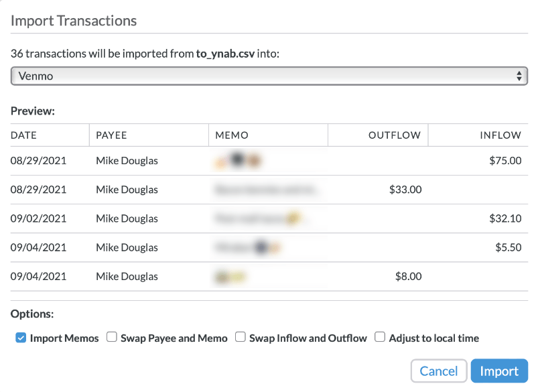The height and width of the screenshot is (392, 536).
Task: Toggle Swap Inflow and Outflow checkbox
Action: 241,337
